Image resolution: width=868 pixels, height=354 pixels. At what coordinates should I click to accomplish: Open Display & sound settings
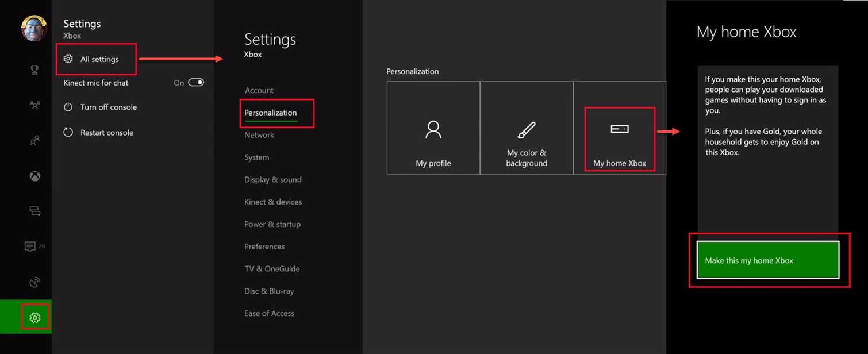273,180
